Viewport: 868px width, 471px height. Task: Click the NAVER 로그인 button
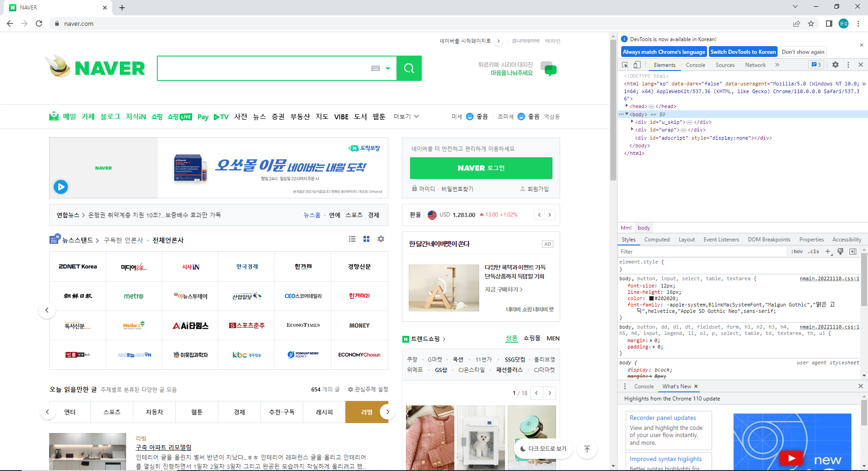coord(481,168)
